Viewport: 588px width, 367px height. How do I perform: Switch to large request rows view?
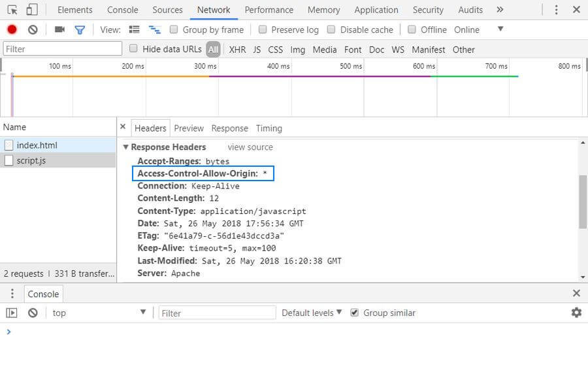(x=134, y=29)
